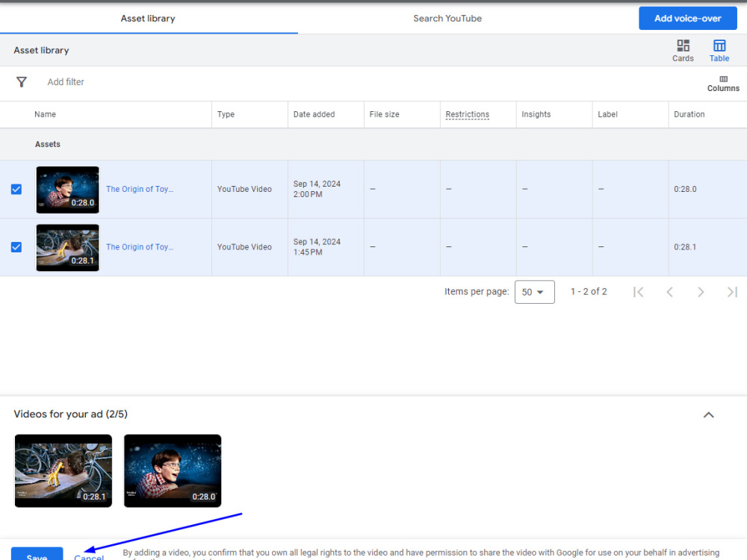This screenshot has height=560, width=747.
Task: Focus the Add filter field
Action: coord(66,82)
